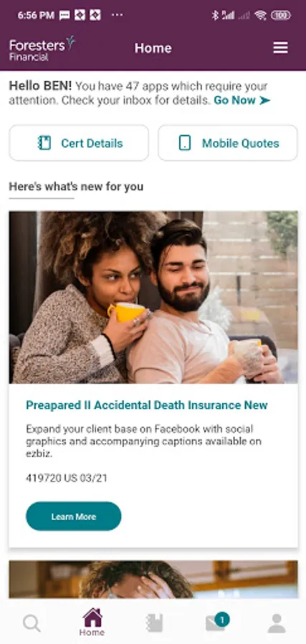Tap the Foresters Financial logo
This screenshot has width=306, height=644.
coord(42,49)
